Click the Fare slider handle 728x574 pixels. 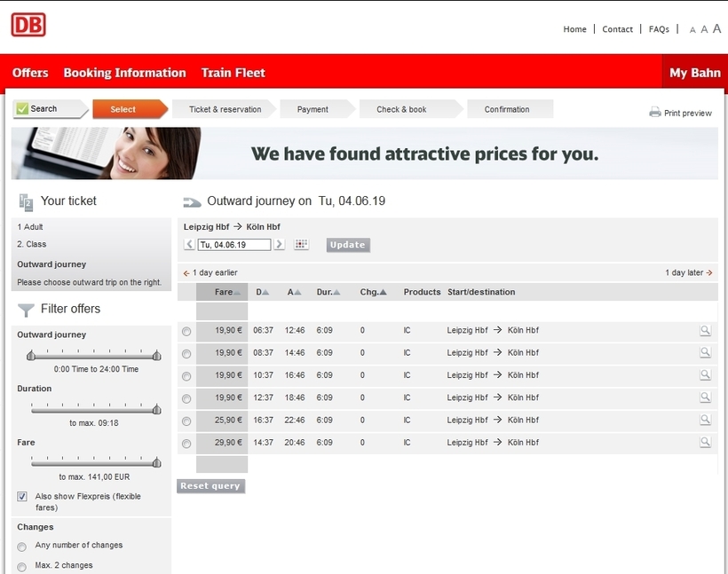point(157,462)
